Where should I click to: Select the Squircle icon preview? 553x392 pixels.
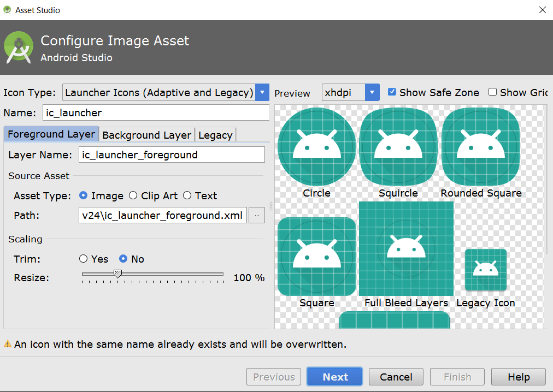[x=398, y=146]
